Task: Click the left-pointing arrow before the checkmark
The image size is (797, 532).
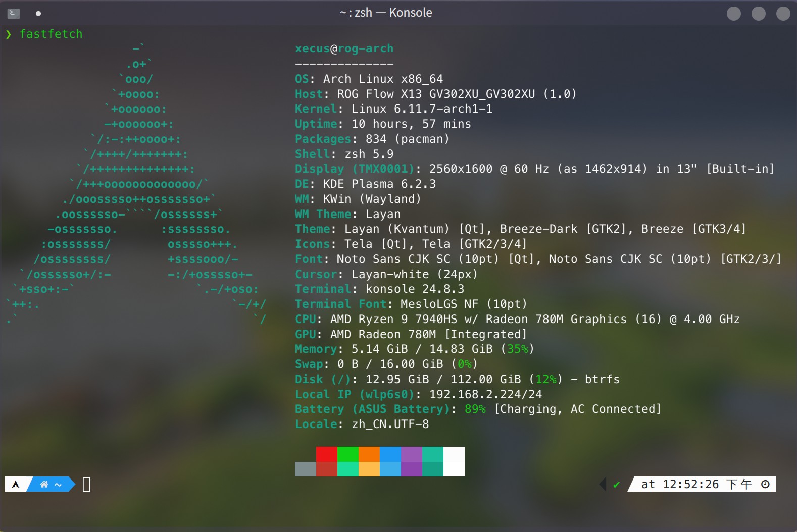Action: coord(603,485)
